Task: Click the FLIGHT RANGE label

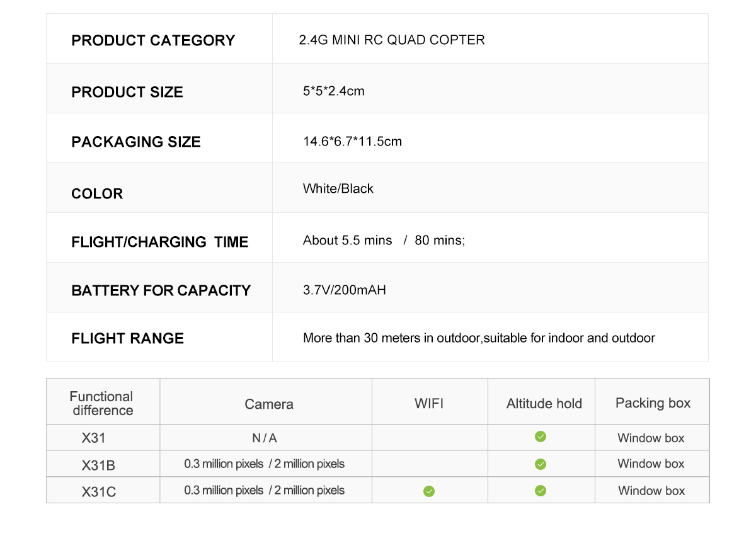Action: coord(128,338)
